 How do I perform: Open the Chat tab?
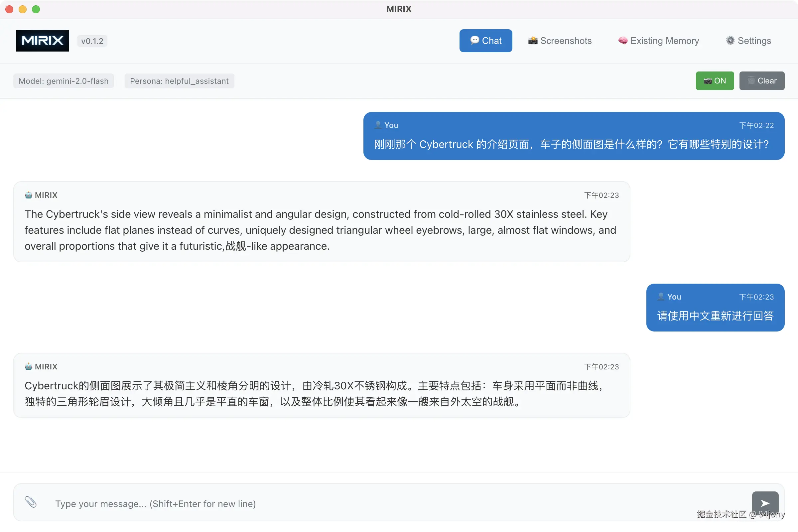(x=485, y=41)
